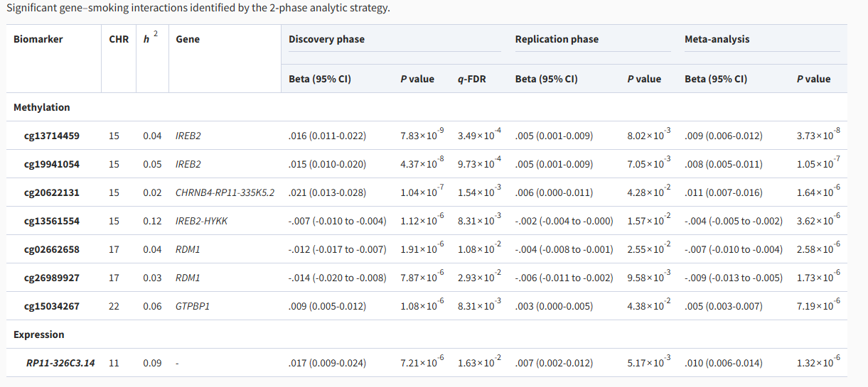Select the GTPBP1 gene cell
Viewport: 868px width, 387px height.
click(x=193, y=306)
